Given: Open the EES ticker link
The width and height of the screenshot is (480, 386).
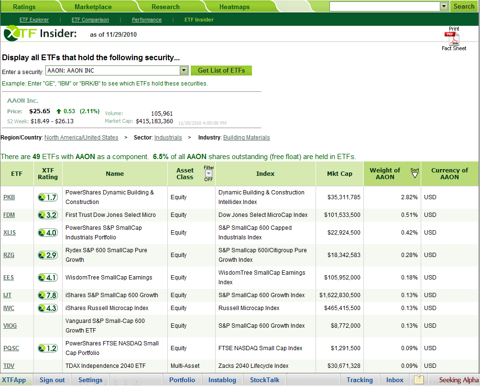Looking at the screenshot, I should pyautogui.click(x=8, y=277).
